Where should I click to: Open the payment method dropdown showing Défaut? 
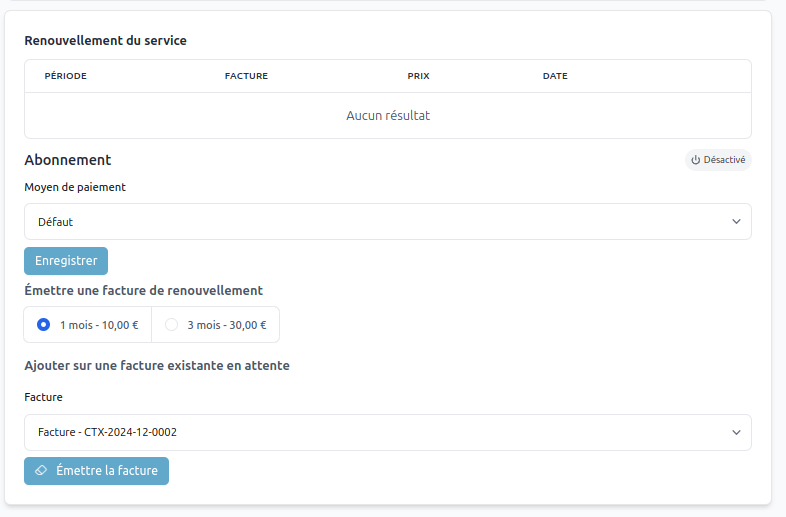[387, 222]
